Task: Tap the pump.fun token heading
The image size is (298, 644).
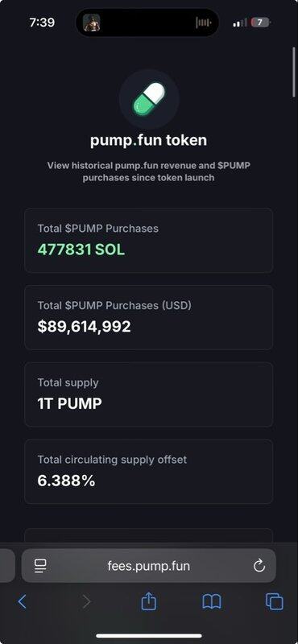Action: point(148,140)
